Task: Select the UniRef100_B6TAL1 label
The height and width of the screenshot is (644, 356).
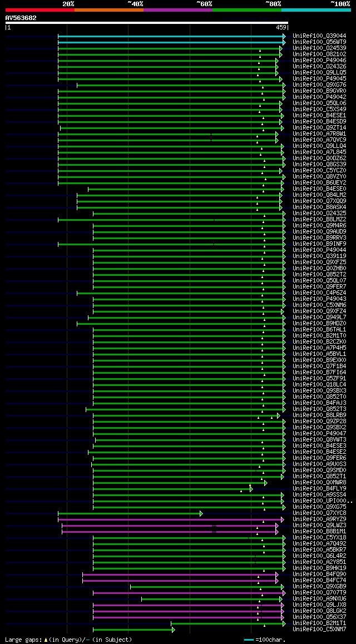Action: point(319,330)
